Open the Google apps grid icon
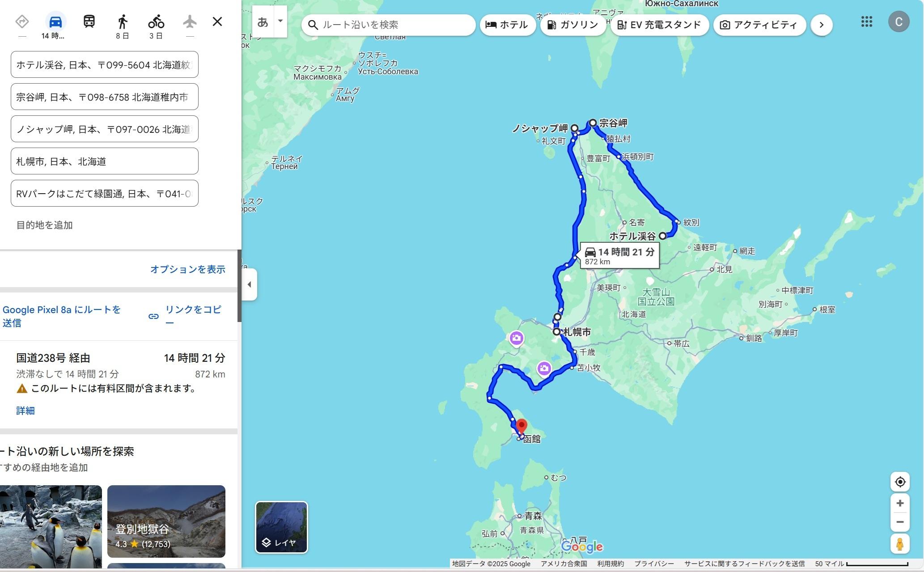This screenshot has width=924, height=572. 867,21
